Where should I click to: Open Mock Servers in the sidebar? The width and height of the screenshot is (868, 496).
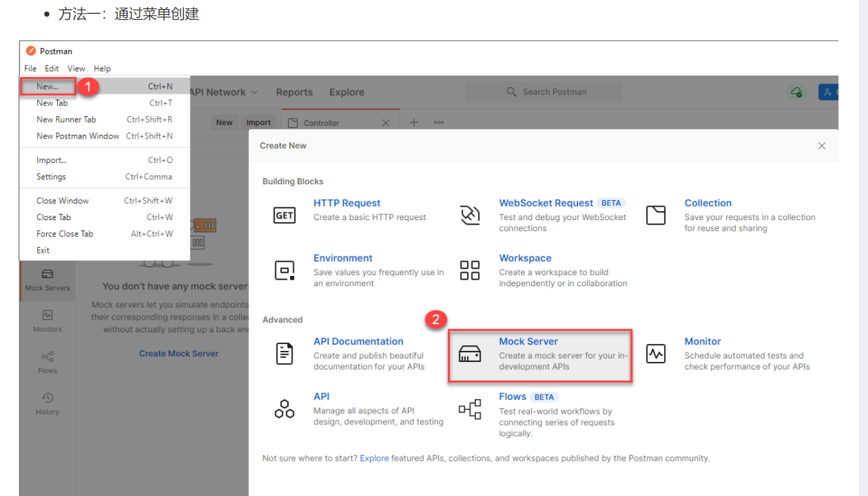tap(47, 280)
